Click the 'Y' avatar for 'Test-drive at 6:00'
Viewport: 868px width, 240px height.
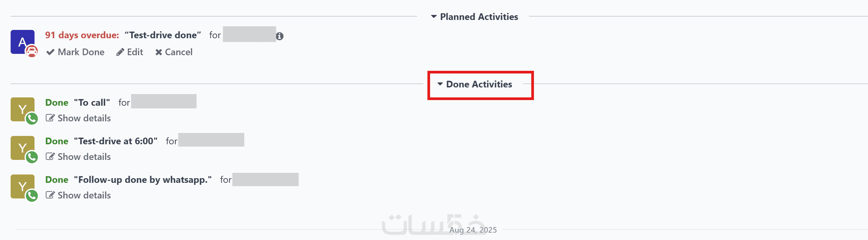21,147
